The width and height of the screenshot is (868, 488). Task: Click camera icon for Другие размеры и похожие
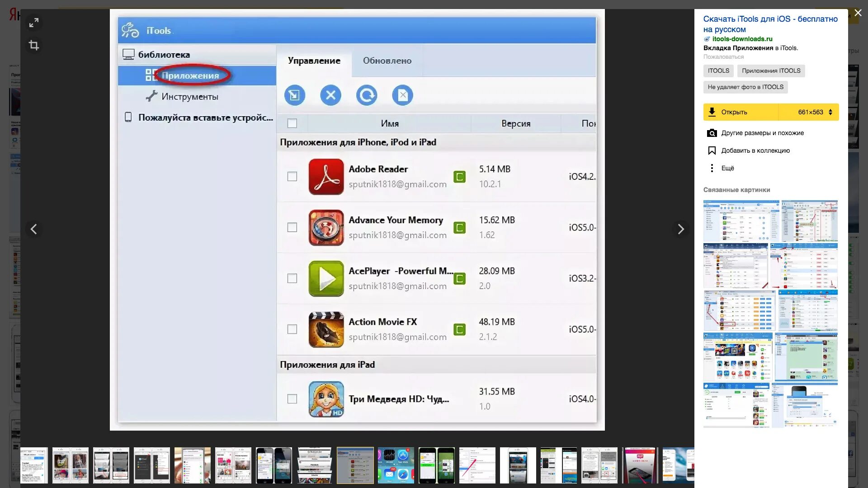(x=712, y=133)
